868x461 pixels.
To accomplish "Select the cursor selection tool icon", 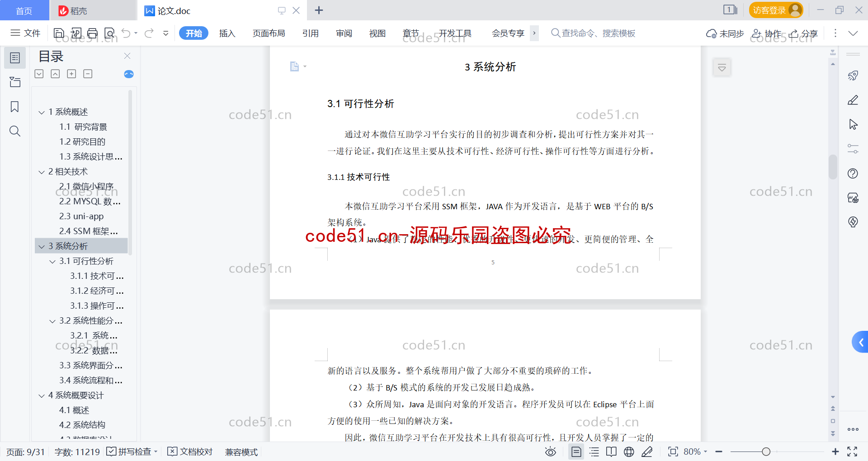I will pos(853,124).
